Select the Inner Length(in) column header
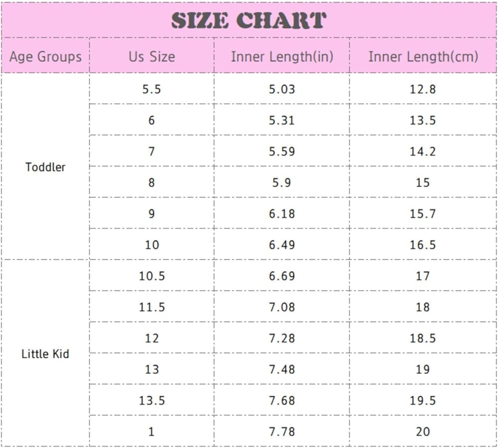Viewport: 498px width, 448px height. click(x=282, y=56)
